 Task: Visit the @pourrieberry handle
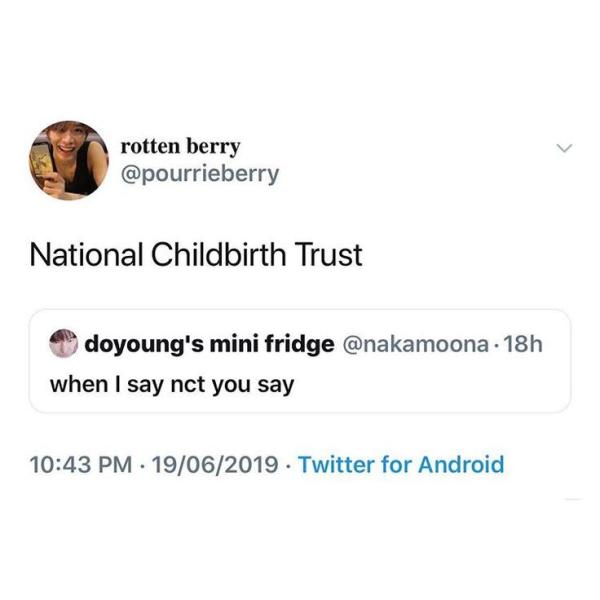(x=199, y=174)
